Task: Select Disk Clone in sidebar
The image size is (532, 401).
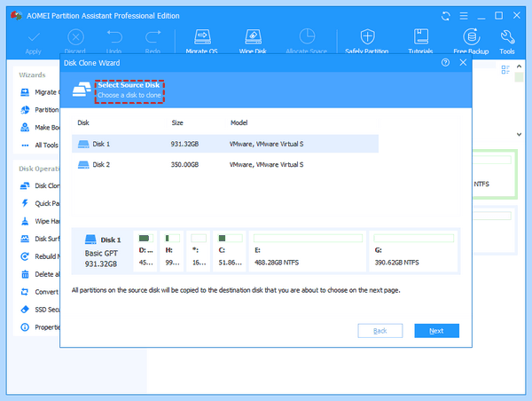Action: coord(40,185)
